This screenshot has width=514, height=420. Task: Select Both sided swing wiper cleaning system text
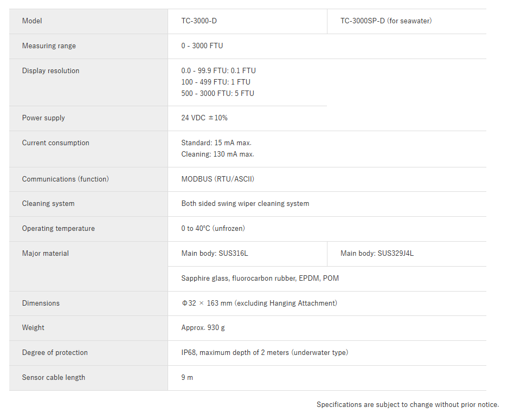coord(245,204)
